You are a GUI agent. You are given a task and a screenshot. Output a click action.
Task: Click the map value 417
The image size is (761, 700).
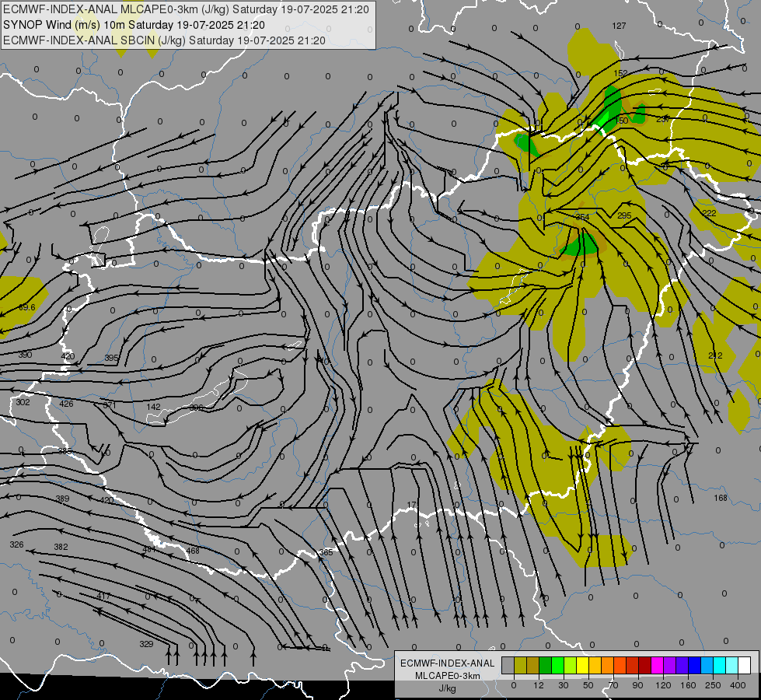[103, 596]
